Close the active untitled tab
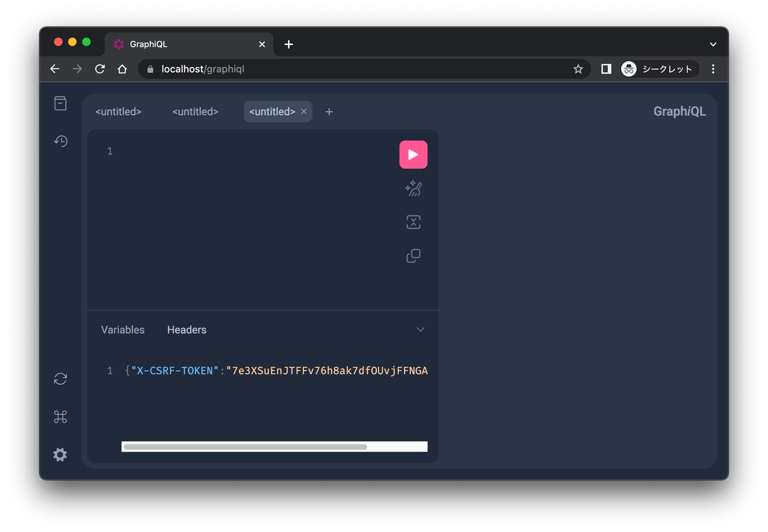 (304, 112)
